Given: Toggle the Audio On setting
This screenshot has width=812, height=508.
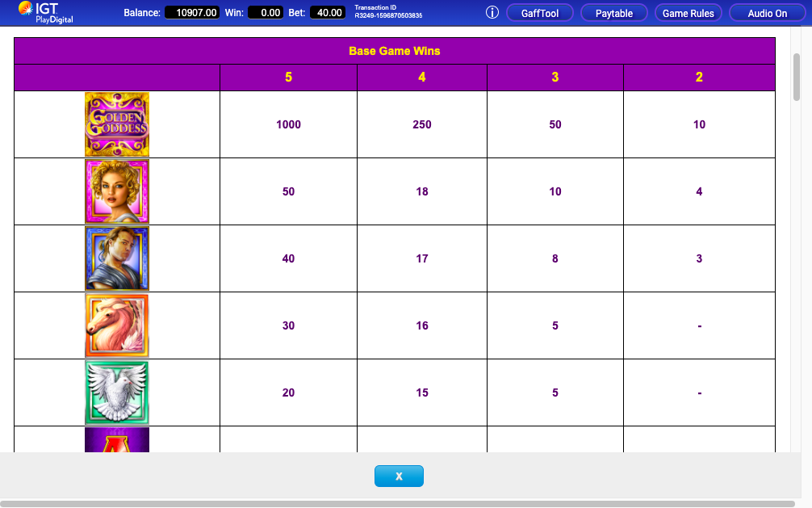Looking at the screenshot, I should (x=766, y=12).
